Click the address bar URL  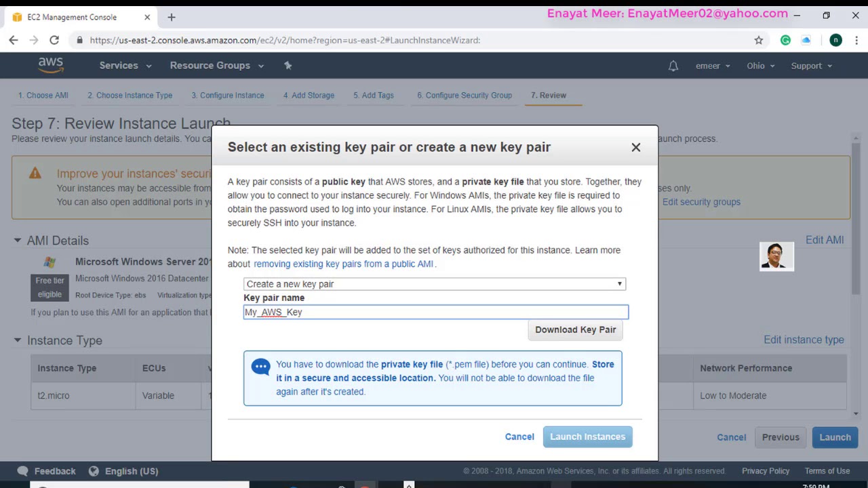pyautogui.click(x=285, y=40)
